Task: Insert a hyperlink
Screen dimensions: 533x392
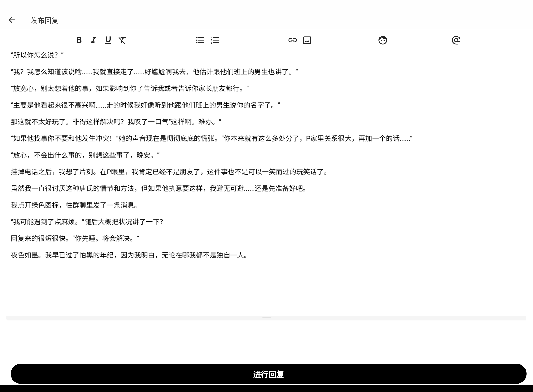Action: (x=292, y=40)
